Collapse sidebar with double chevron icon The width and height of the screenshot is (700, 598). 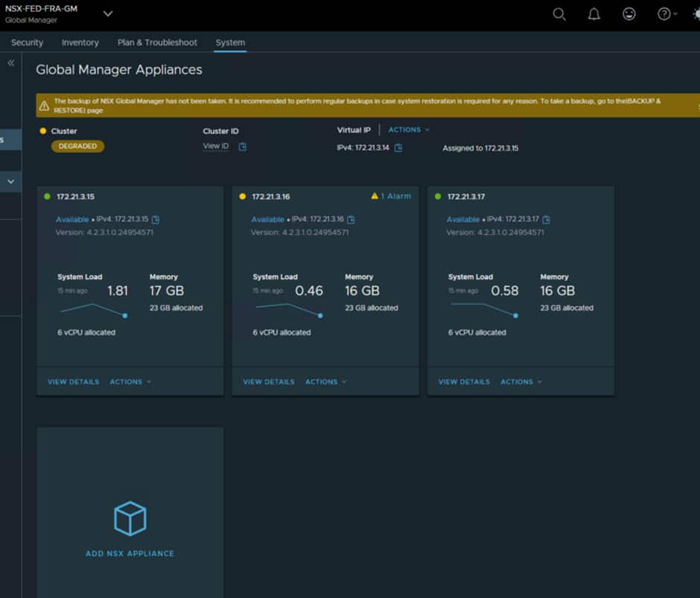tap(11, 63)
